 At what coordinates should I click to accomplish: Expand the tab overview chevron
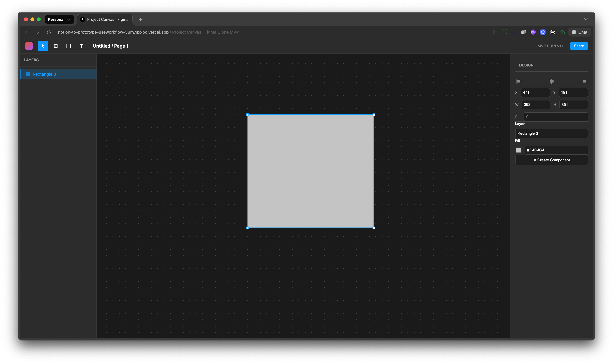click(586, 19)
